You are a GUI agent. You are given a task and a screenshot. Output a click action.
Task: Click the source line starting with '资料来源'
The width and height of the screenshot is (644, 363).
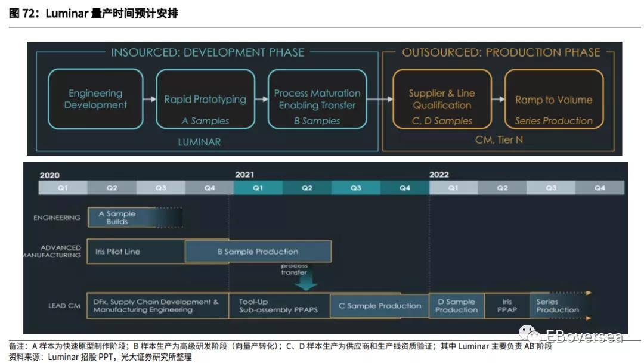tap(100, 357)
